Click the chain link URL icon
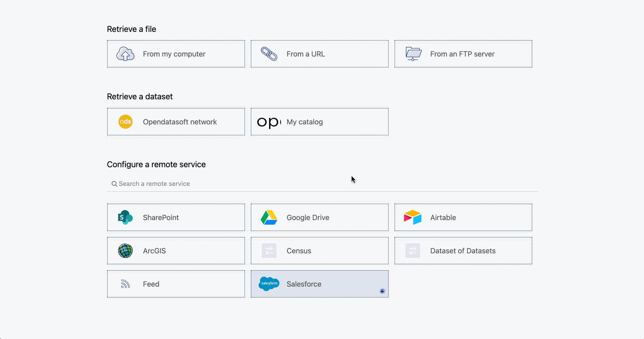Image resolution: width=644 pixels, height=339 pixels. pyautogui.click(x=269, y=54)
